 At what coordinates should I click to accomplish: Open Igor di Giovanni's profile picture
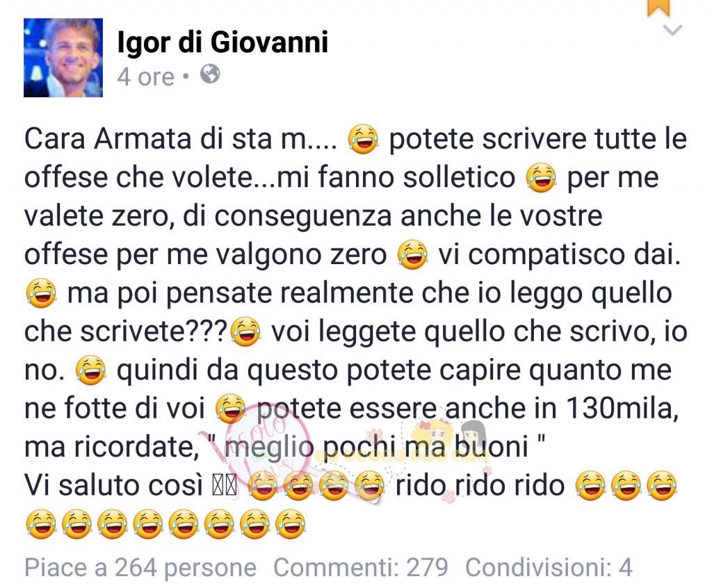(x=63, y=58)
